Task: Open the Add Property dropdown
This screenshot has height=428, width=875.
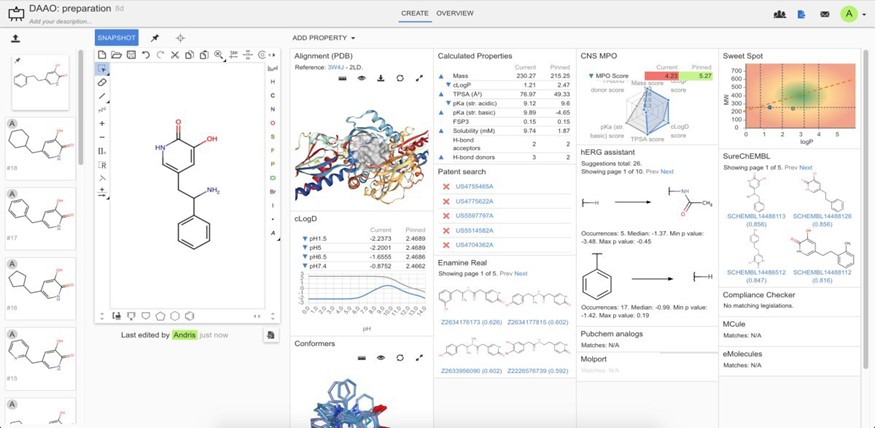Action: point(323,38)
